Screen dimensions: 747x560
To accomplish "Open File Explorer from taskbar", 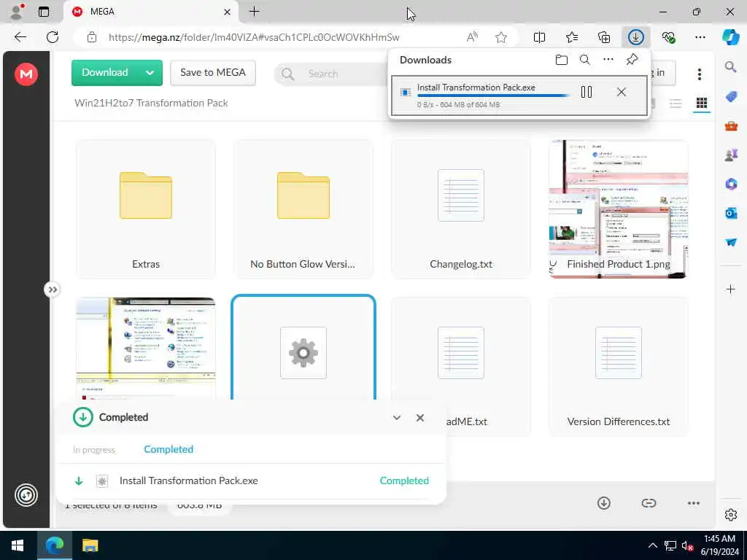I will 90,545.
